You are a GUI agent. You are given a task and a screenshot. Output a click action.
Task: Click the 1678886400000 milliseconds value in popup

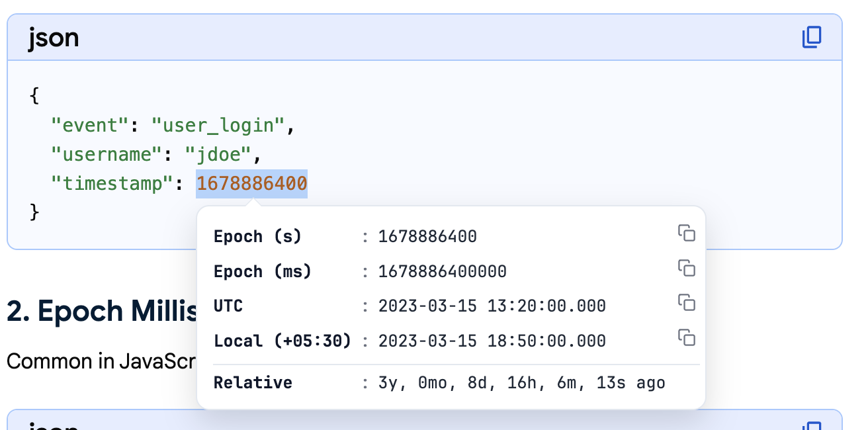point(442,271)
